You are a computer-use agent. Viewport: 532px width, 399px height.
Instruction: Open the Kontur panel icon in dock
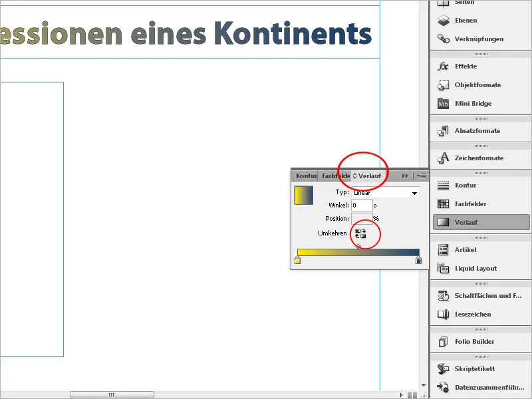443,186
